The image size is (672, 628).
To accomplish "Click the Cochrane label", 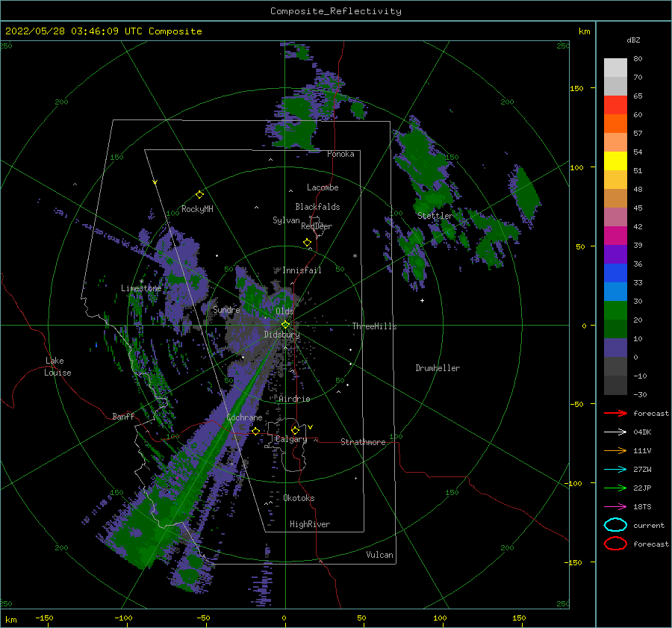I will [244, 417].
